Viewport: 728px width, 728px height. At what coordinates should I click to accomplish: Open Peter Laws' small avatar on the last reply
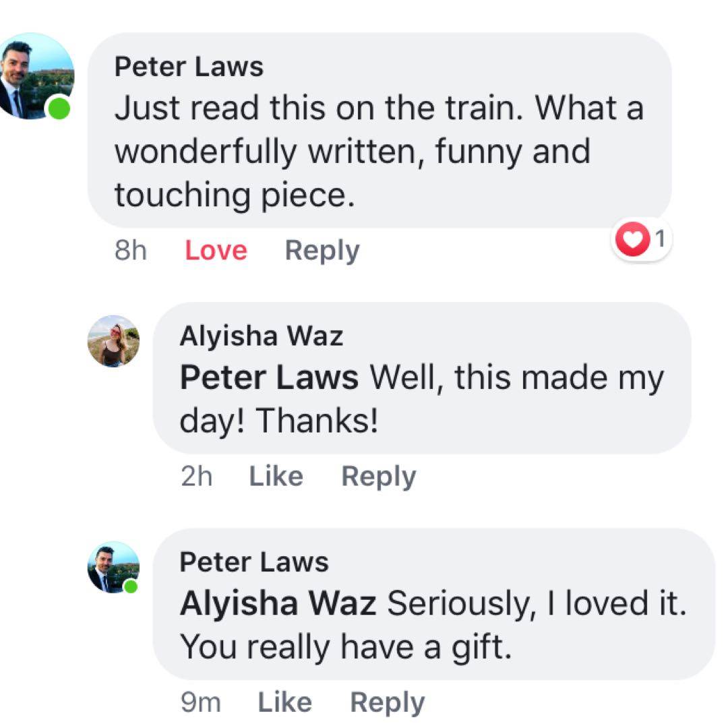click(x=112, y=568)
